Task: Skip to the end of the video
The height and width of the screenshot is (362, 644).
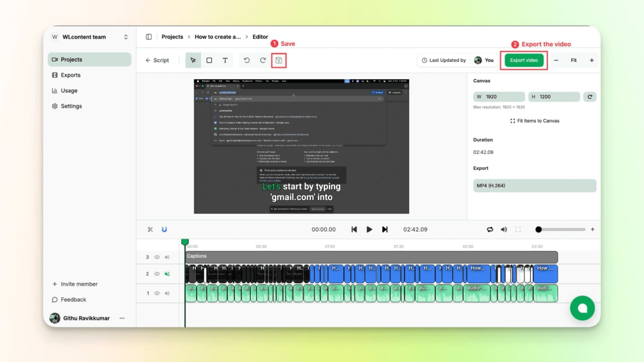Action: click(x=385, y=230)
